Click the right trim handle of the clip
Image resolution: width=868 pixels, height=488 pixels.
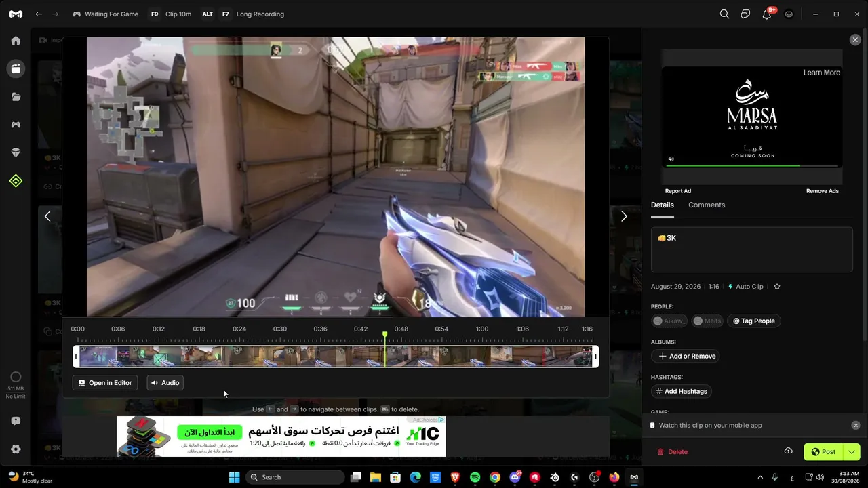[595, 357]
